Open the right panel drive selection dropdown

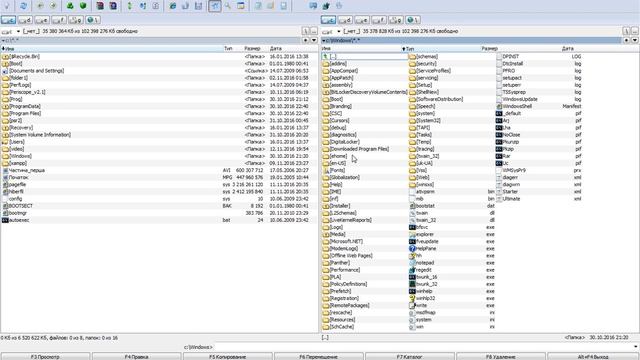pyautogui.click(x=338, y=31)
